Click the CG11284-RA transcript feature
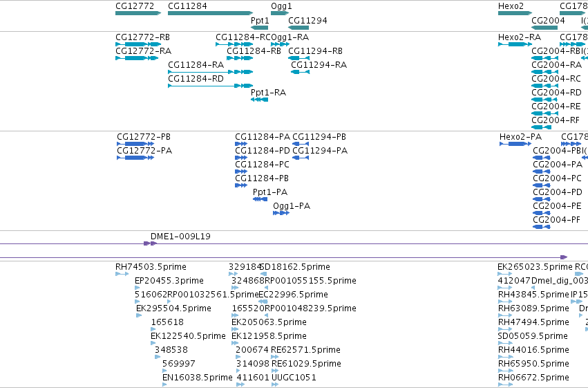 210,72
